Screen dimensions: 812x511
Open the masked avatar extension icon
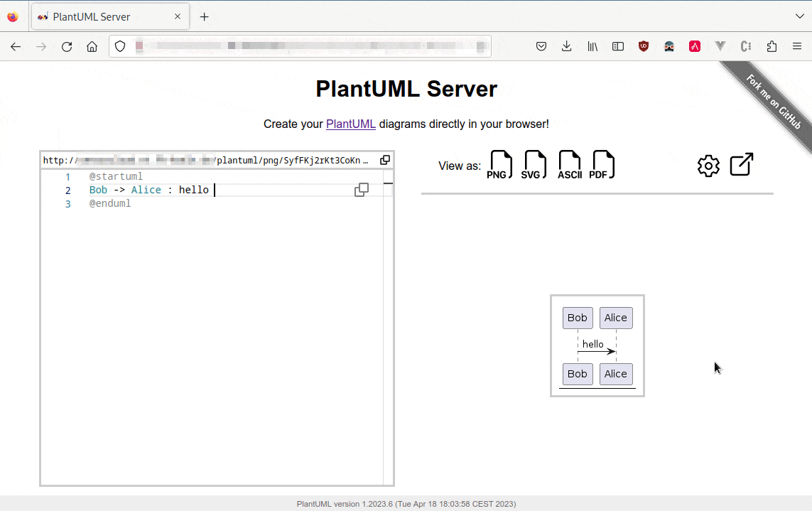coord(669,47)
